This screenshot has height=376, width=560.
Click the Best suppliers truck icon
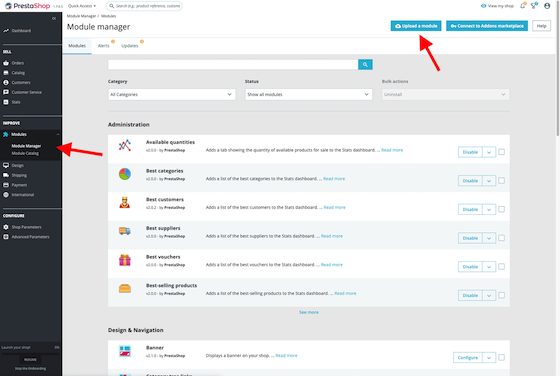125,231
